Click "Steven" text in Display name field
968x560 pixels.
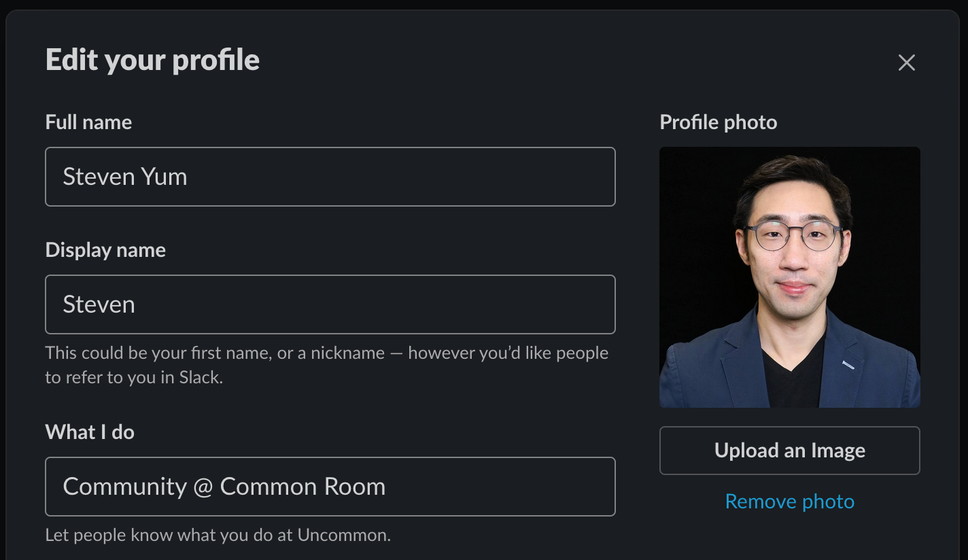[x=99, y=304]
